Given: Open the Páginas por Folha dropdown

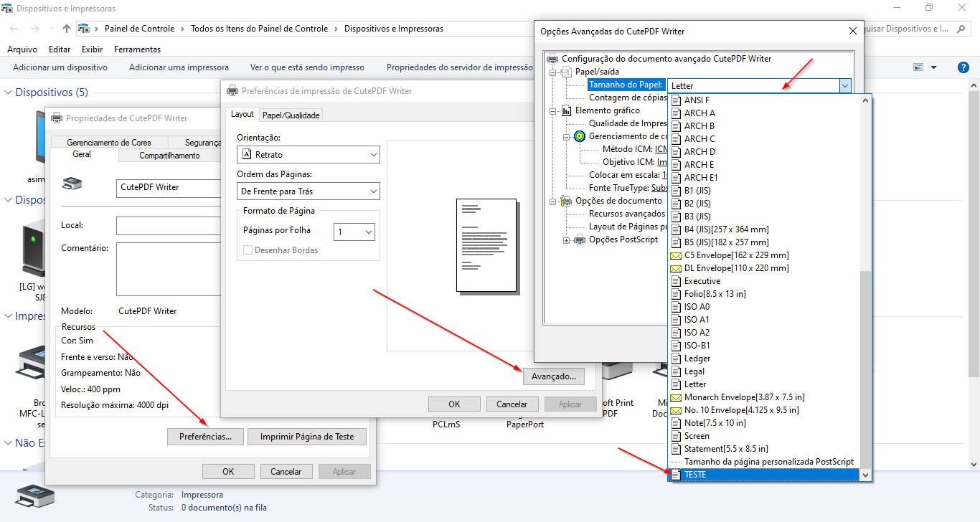Looking at the screenshot, I should click(x=354, y=232).
